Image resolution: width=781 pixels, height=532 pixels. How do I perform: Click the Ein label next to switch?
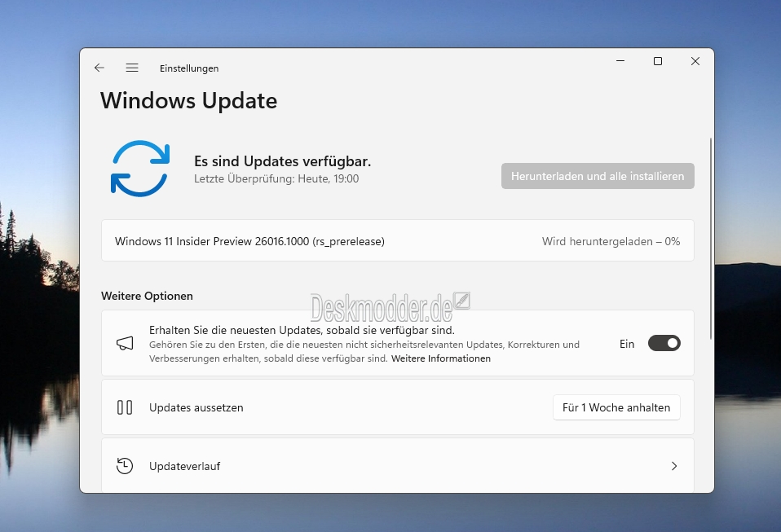coord(627,344)
